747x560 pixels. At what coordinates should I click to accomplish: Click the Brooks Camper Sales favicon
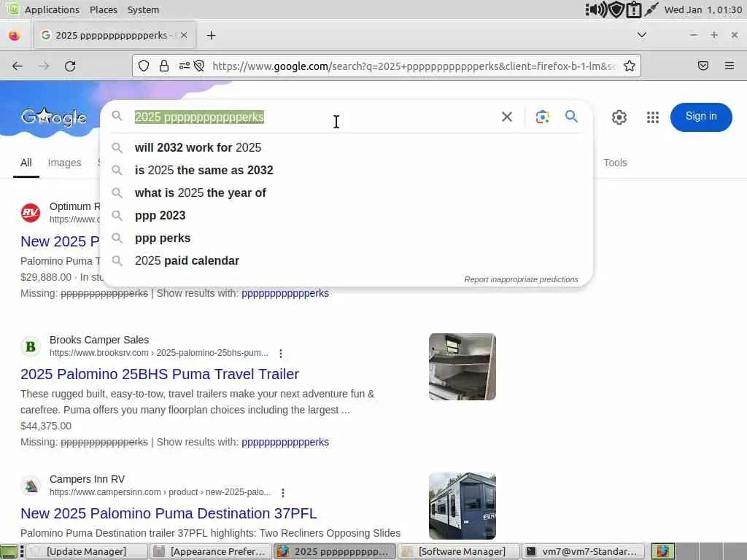31,346
